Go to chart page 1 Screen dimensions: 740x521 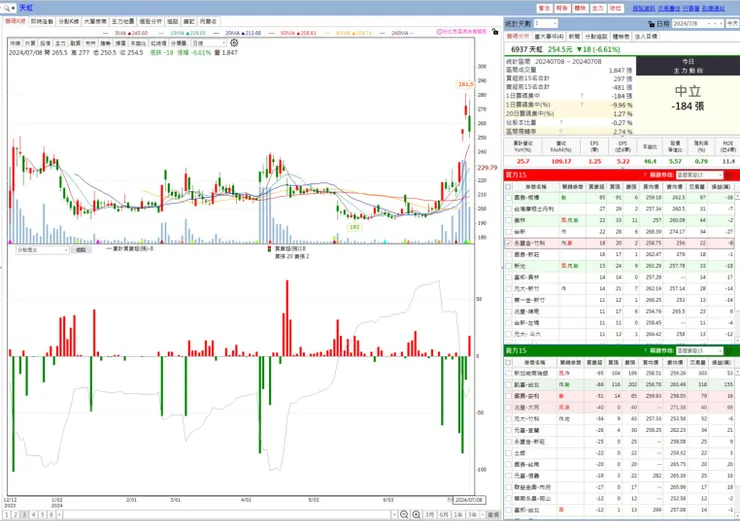(x=7, y=515)
